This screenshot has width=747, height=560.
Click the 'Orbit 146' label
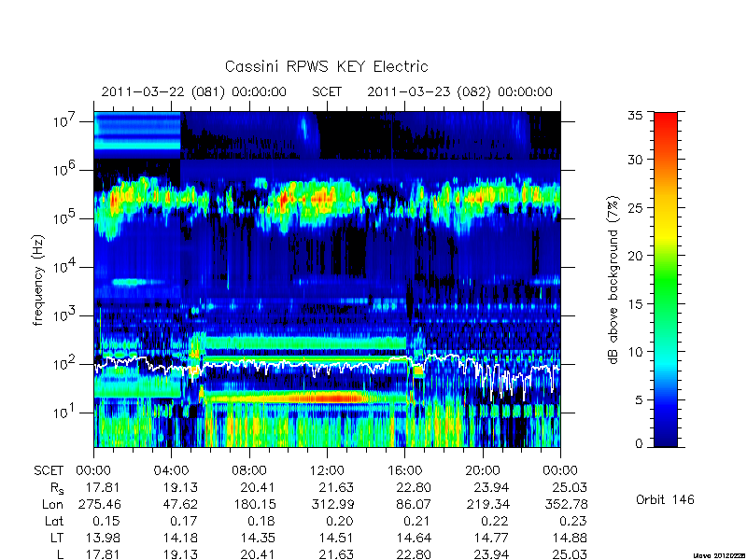pos(665,499)
